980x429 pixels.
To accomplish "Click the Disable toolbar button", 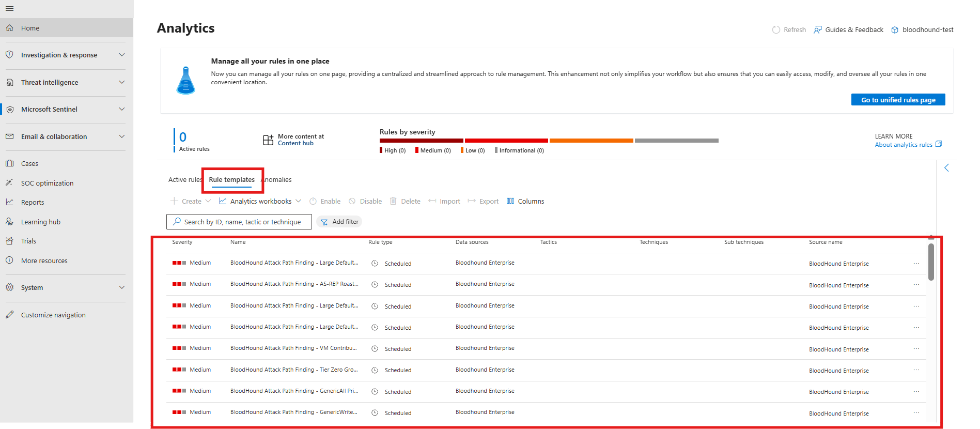I will [x=365, y=201].
